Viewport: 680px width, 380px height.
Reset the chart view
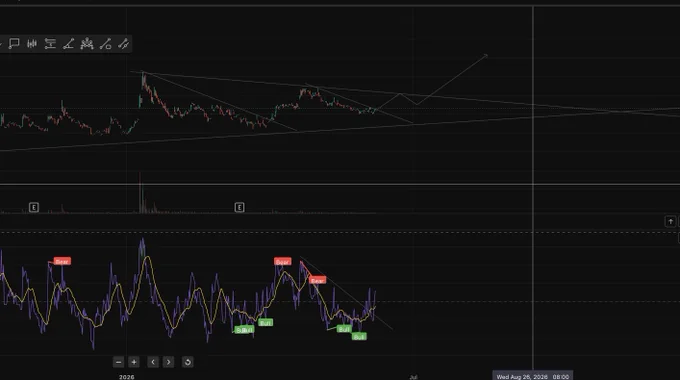[188, 362]
